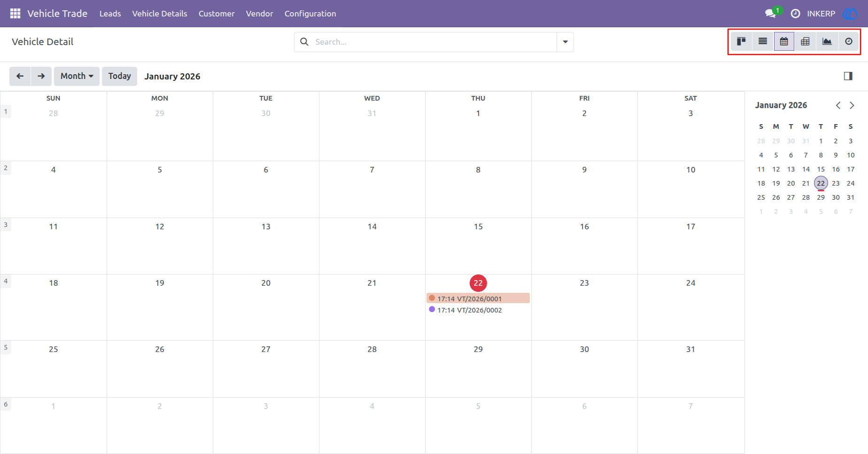Select day 15 in the mini calendar
Viewport: 868px width, 454px height.
click(x=821, y=169)
